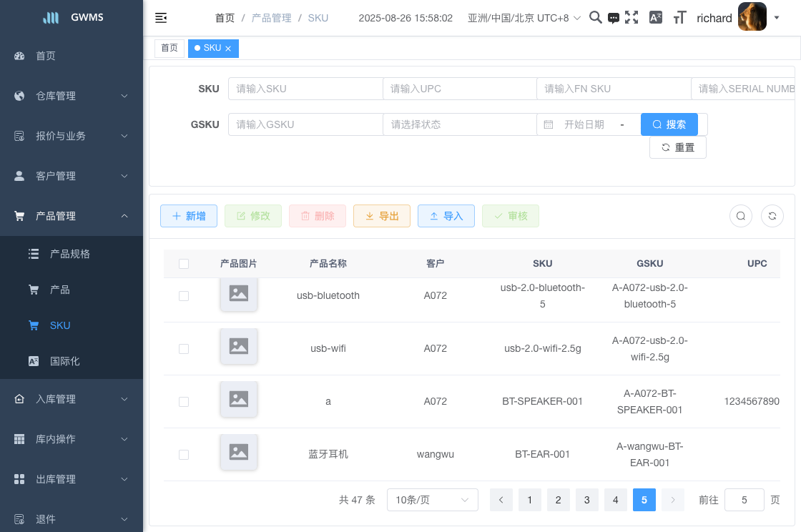Open the timezone 亚洲/中国/北京 dropdown

[x=524, y=18]
